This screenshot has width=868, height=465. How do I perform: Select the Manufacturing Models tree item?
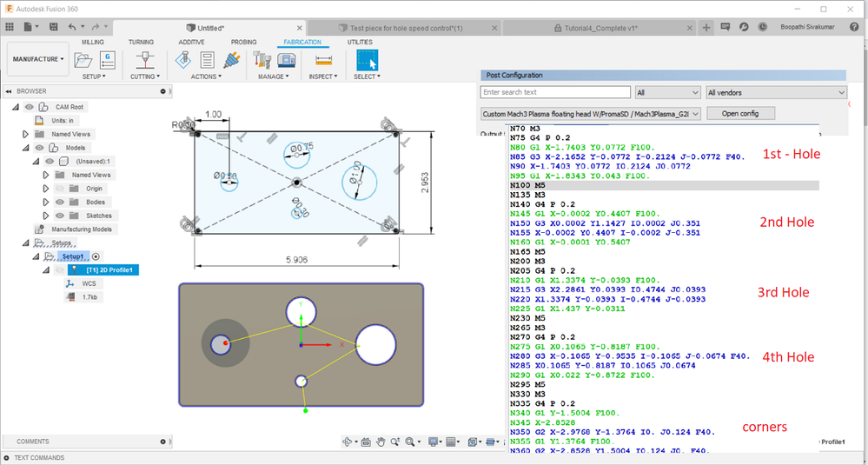(x=74, y=229)
